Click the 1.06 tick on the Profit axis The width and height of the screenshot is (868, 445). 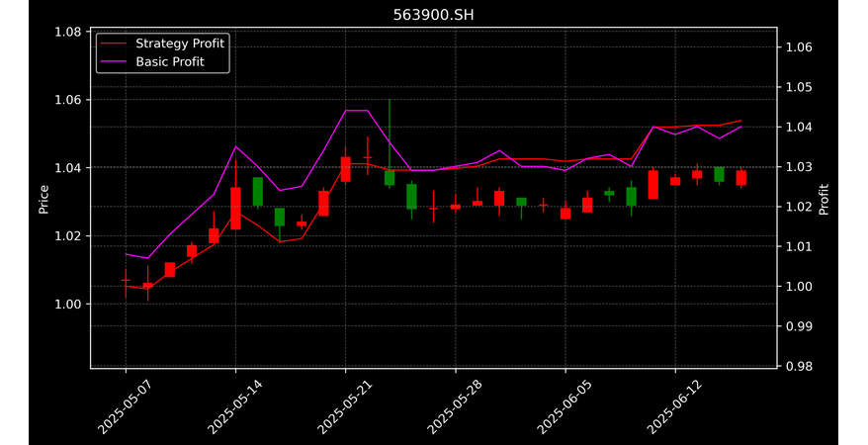pyautogui.click(x=799, y=47)
